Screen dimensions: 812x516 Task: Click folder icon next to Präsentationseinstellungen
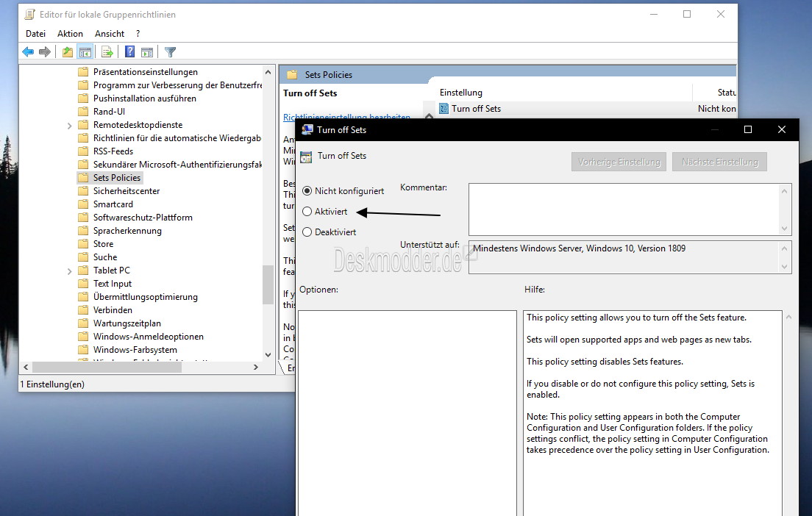coord(83,71)
